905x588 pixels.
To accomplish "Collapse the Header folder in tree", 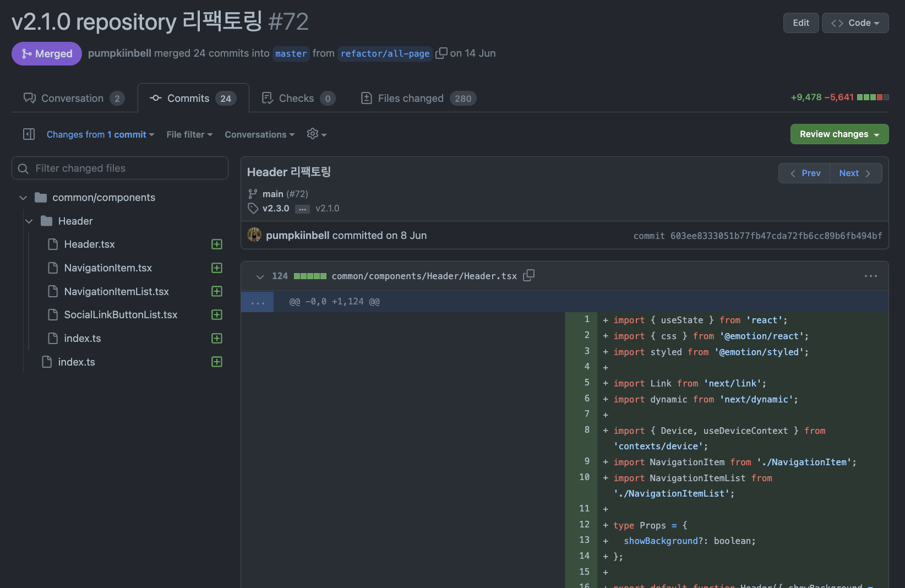I will [29, 221].
